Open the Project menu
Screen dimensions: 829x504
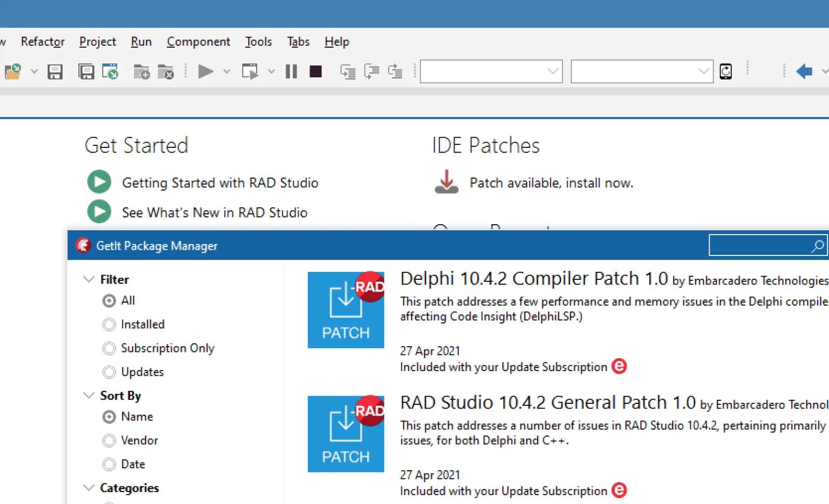tap(98, 42)
